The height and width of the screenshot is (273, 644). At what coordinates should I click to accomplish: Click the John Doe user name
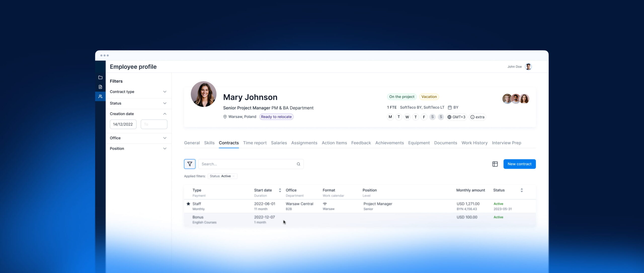(x=514, y=67)
